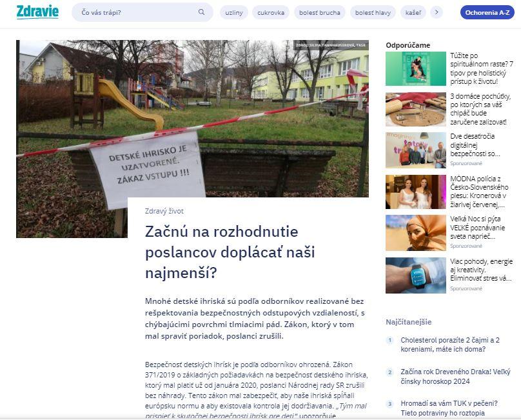Open the 'bolesť brucha' topic tag
The width and height of the screenshot is (521, 420).
coord(319,12)
